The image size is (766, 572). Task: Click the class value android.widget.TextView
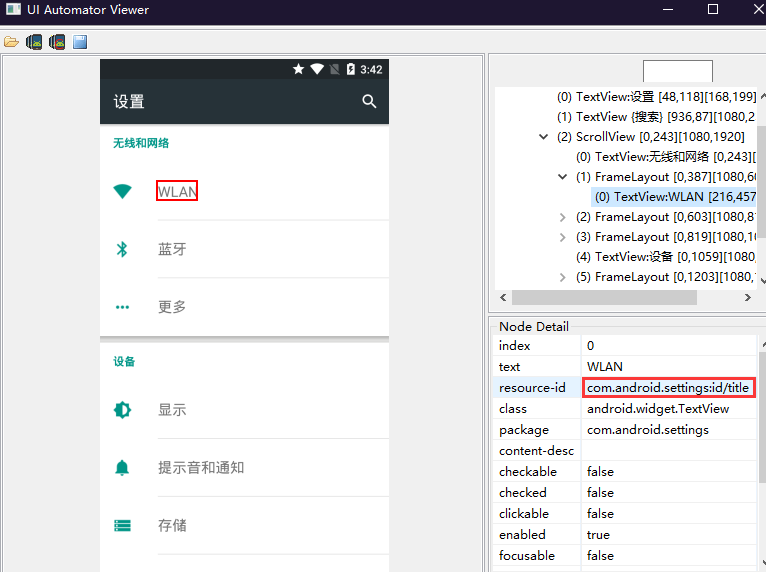[x=658, y=409]
